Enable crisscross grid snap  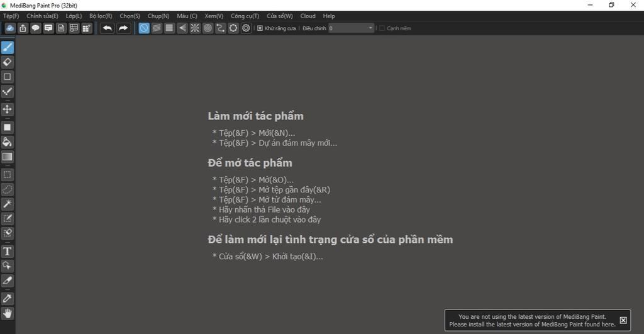click(169, 28)
